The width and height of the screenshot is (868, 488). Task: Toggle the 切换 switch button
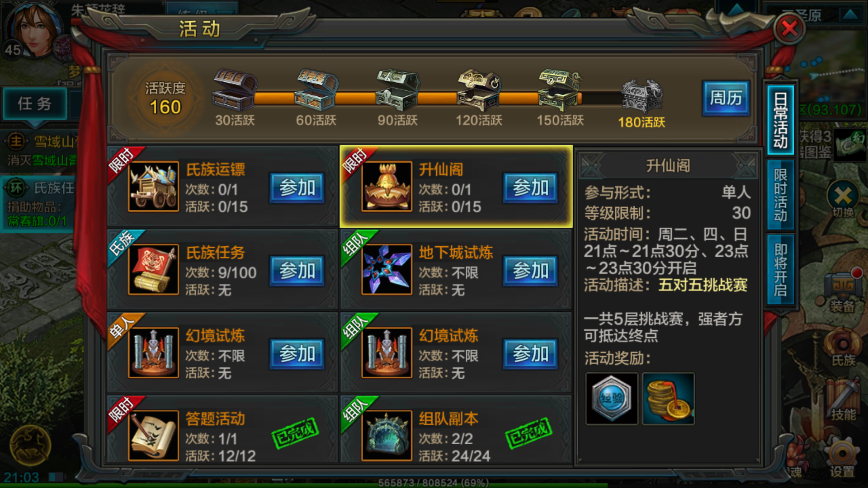[x=843, y=200]
